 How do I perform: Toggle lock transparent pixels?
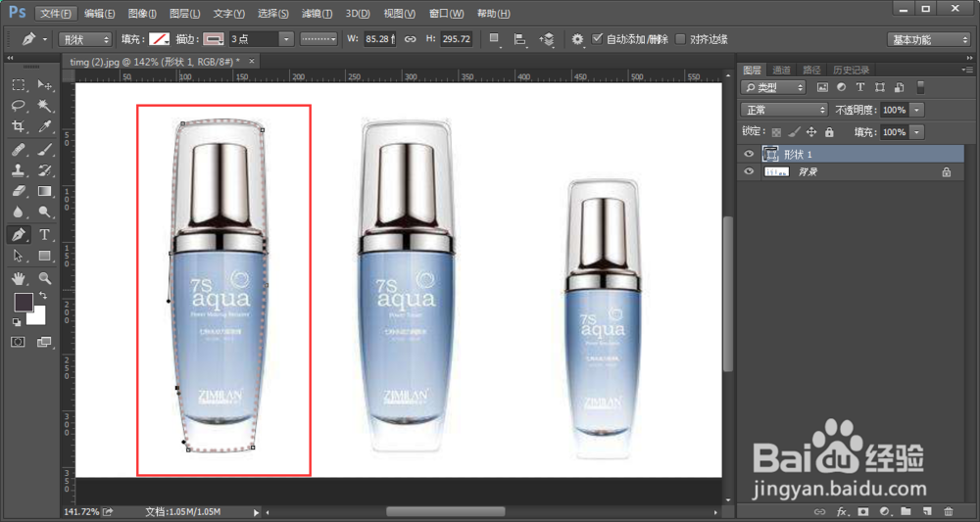[776, 132]
